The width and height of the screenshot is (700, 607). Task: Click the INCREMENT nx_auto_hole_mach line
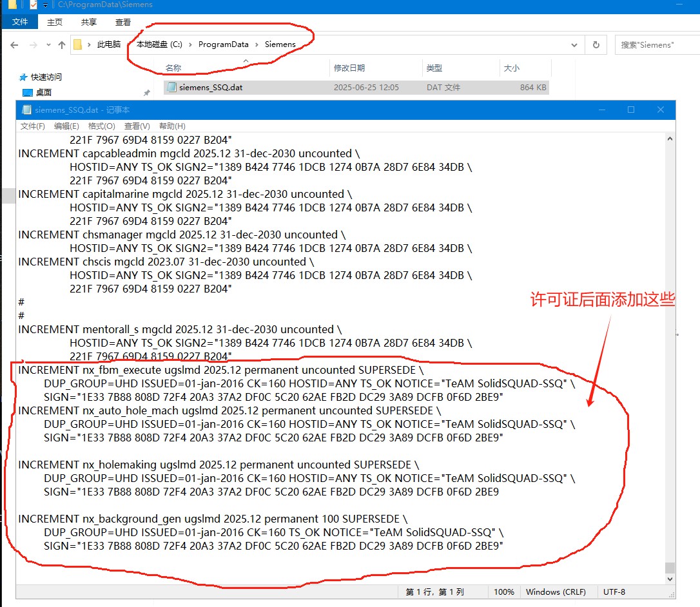229,410
